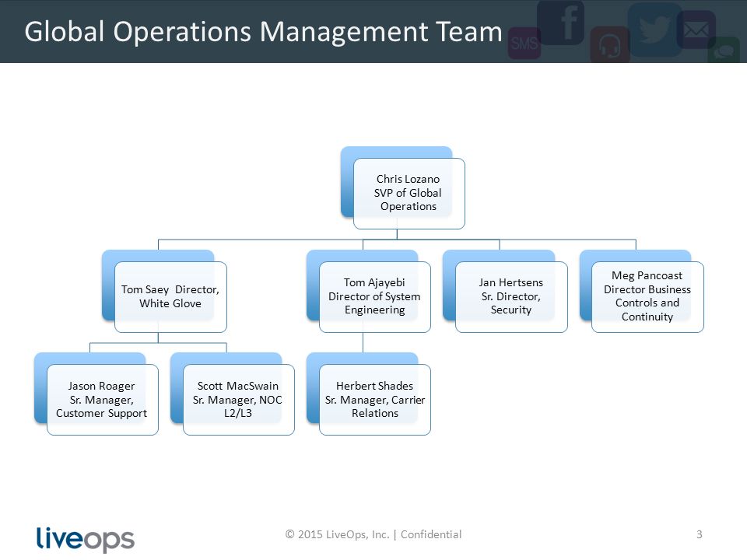Select the Chris Lozano SVP of Global Operations box

coord(409,194)
